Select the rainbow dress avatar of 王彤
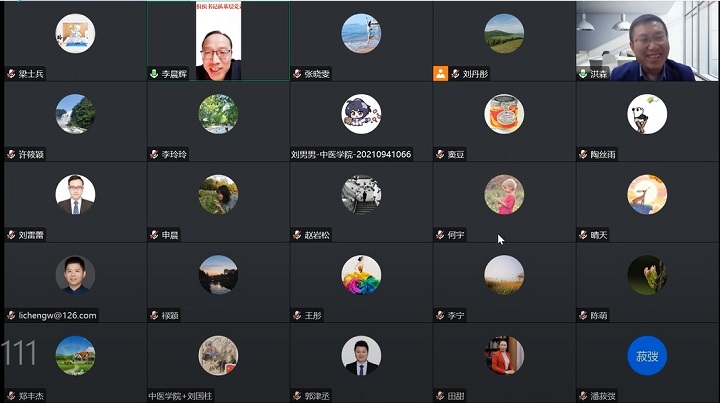720x403 pixels. pyautogui.click(x=361, y=275)
